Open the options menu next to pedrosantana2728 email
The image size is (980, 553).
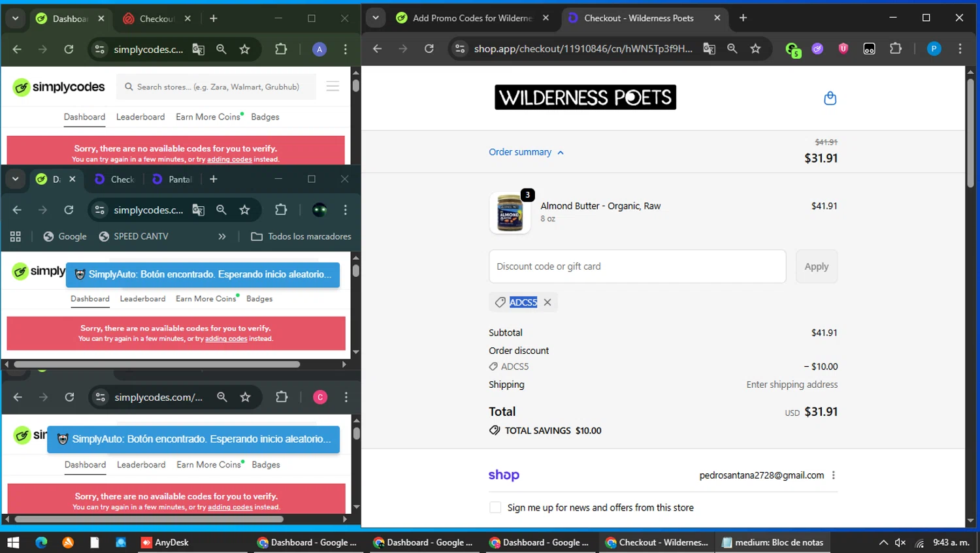[x=833, y=475]
